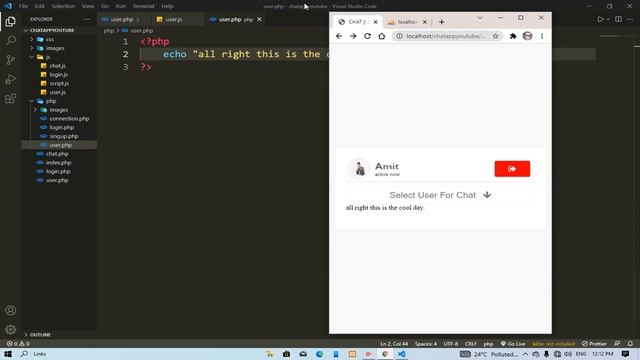Open the browser profile avatar
The height and width of the screenshot is (360, 640).
[527, 36]
